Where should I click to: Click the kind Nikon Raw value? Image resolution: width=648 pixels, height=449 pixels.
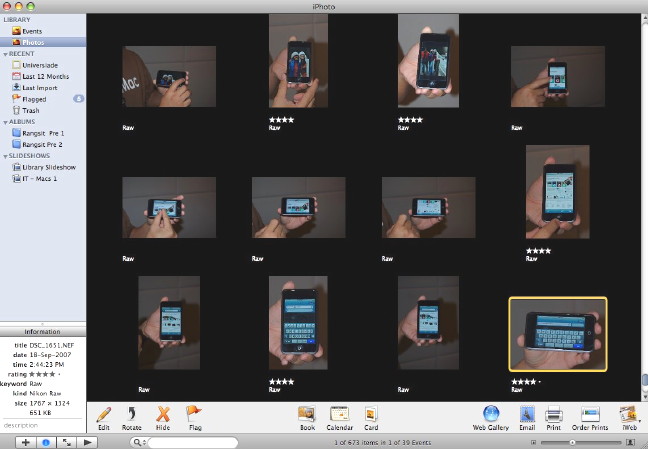[x=45, y=394]
